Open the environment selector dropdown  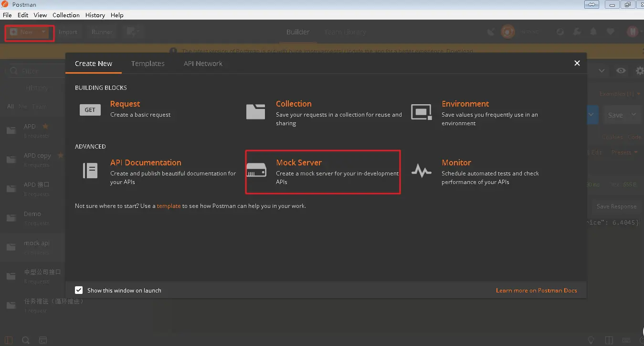coord(602,71)
